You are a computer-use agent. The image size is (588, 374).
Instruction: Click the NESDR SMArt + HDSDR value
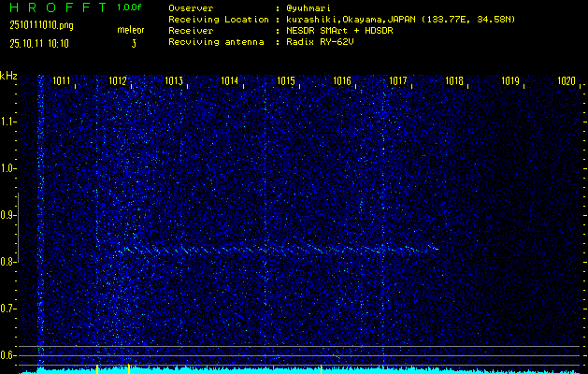339,31
